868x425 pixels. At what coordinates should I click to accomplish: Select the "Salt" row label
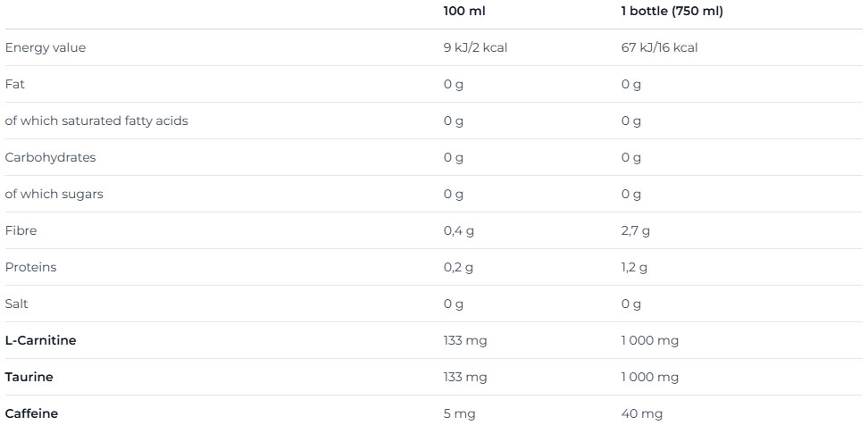point(17,304)
